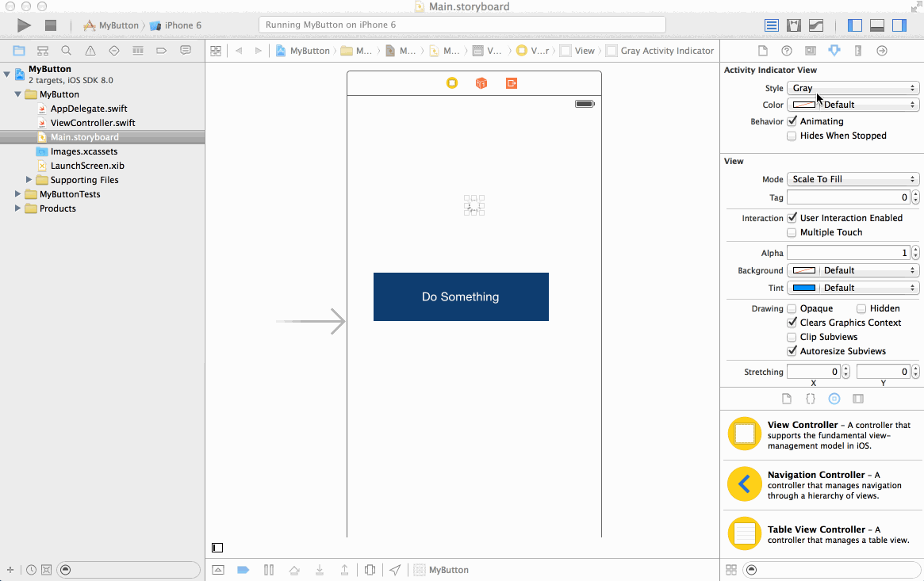Enable Hides When Stopped
Image resolution: width=924 pixels, height=581 pixels.
pyautogui.click(x=792, y=136)
